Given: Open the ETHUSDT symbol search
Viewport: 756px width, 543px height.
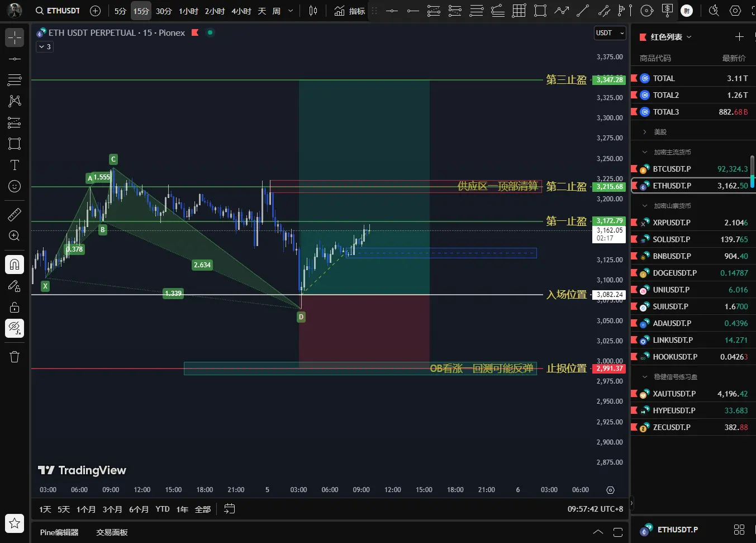Looking at the screenshot, I should point(58,11).
